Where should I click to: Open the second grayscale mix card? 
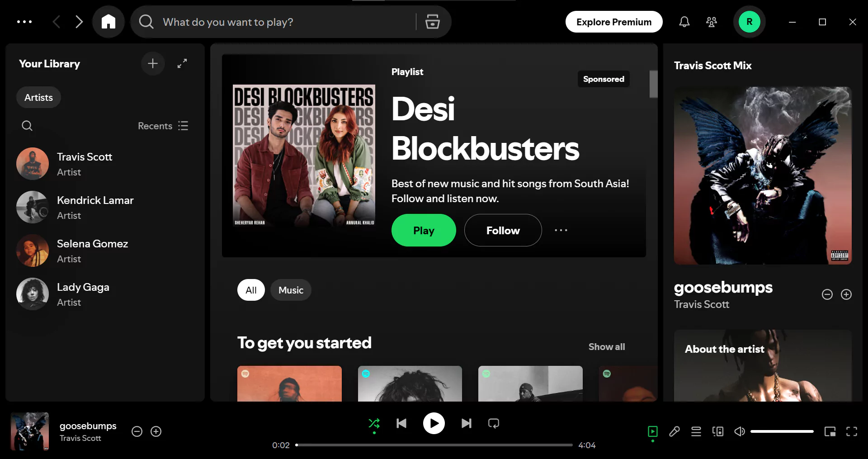coord(410,383)
